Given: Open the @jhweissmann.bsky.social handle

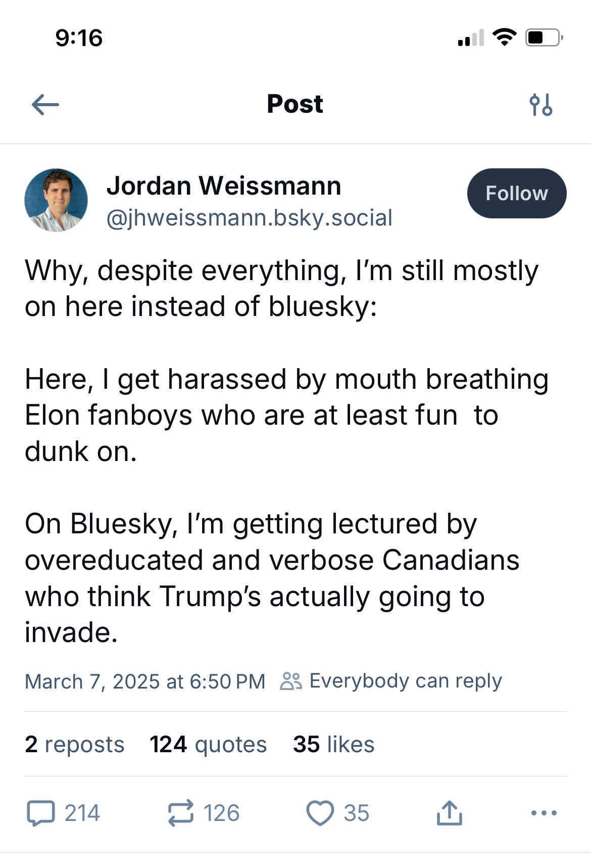Looking at the screenshot, I should click(249, 218).
